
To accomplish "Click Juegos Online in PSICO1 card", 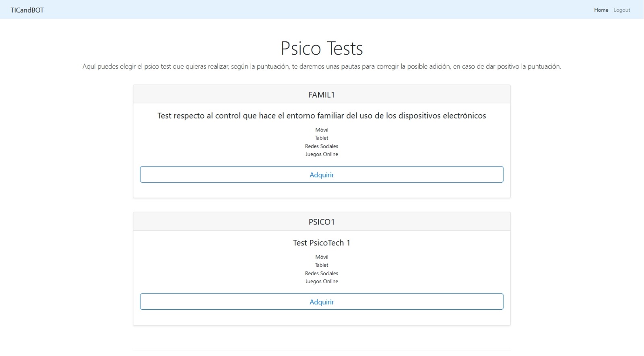I will [x=322, y=282].
